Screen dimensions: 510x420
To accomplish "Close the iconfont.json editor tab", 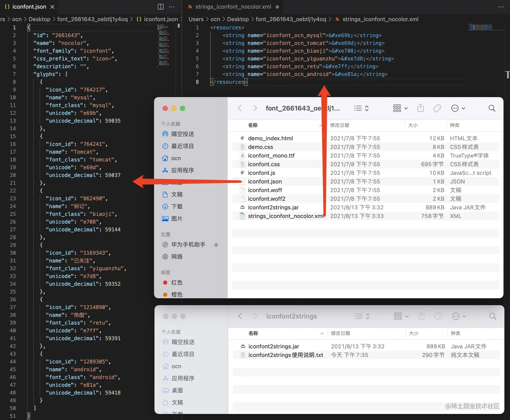I will 52,7.
